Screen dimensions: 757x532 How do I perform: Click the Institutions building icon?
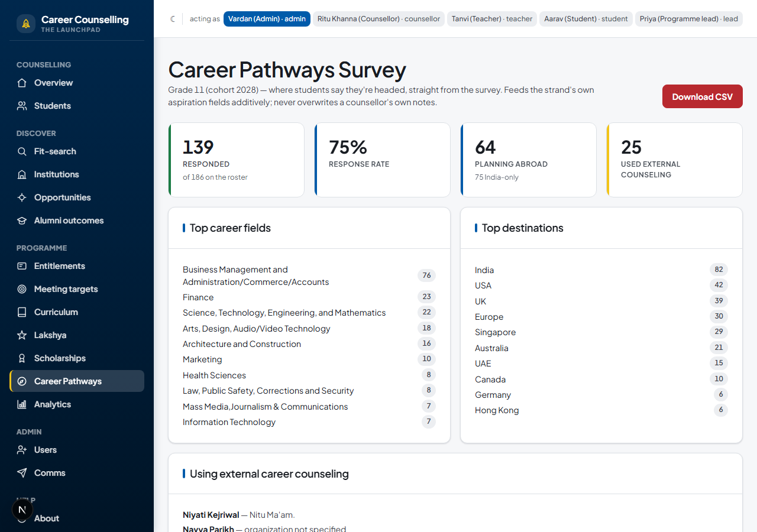click(x=22, y=174)
